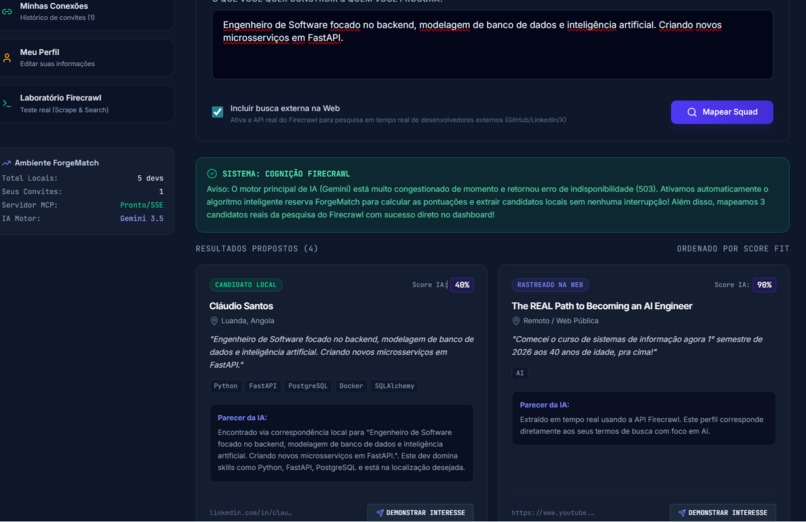Click inside the squad description text area

tap(492, 45)
